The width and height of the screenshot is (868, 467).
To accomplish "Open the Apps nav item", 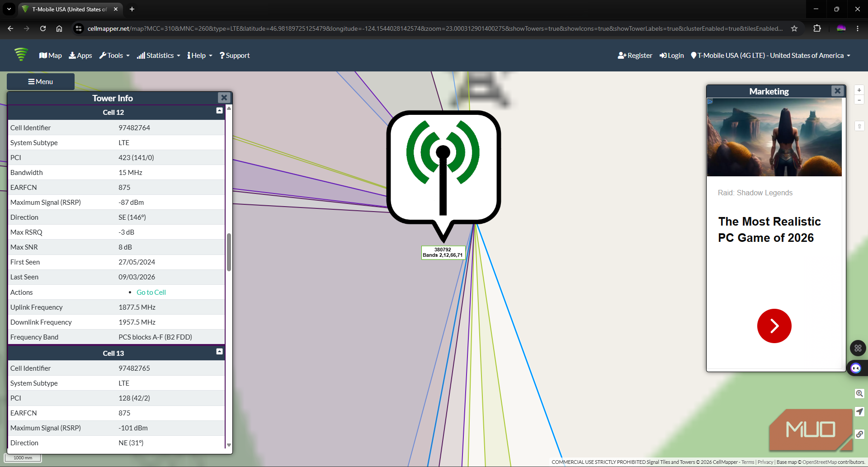I will click(80, 56).
